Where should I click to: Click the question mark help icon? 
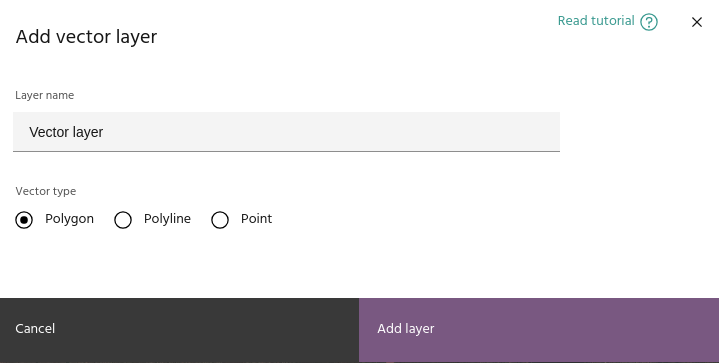pos(649,22)
